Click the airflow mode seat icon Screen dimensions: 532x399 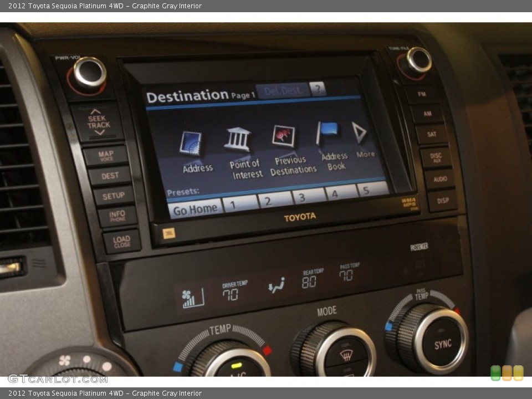point(276,285)
